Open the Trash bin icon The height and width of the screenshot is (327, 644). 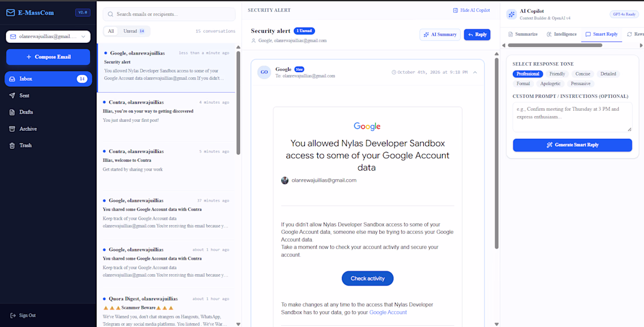coord(12,145)
